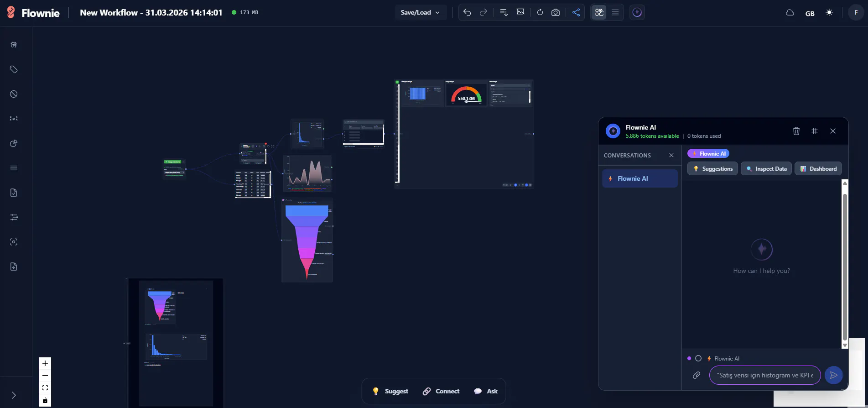The image size is (868, 408).
Task: Toggle the canvas lock control
Action: pos(45,400)
